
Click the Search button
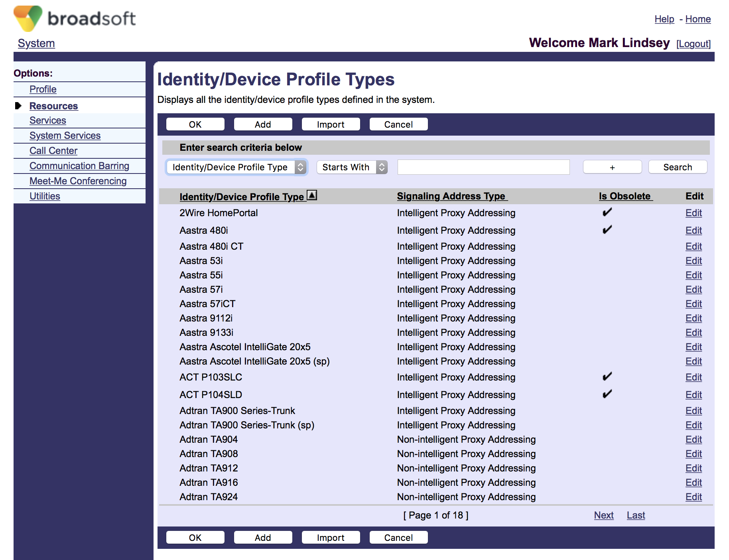click(x=678, y=167)
